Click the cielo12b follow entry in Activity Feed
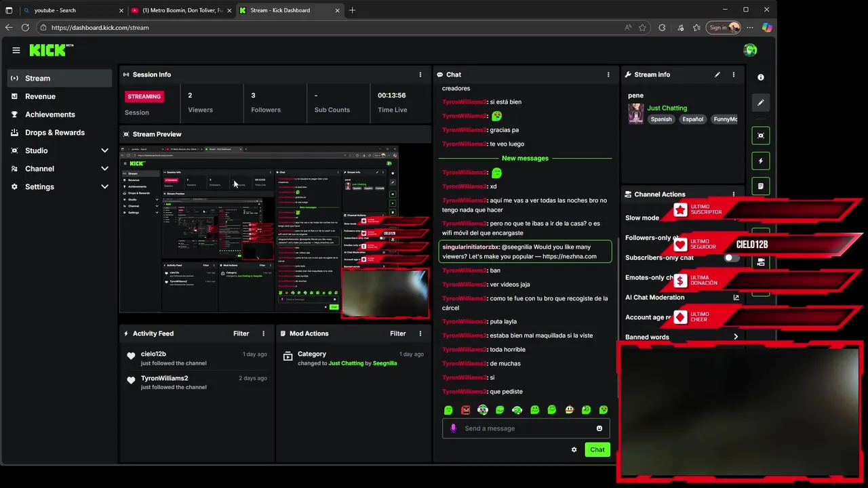The image size is (868, 488). [x=197, y=358]
